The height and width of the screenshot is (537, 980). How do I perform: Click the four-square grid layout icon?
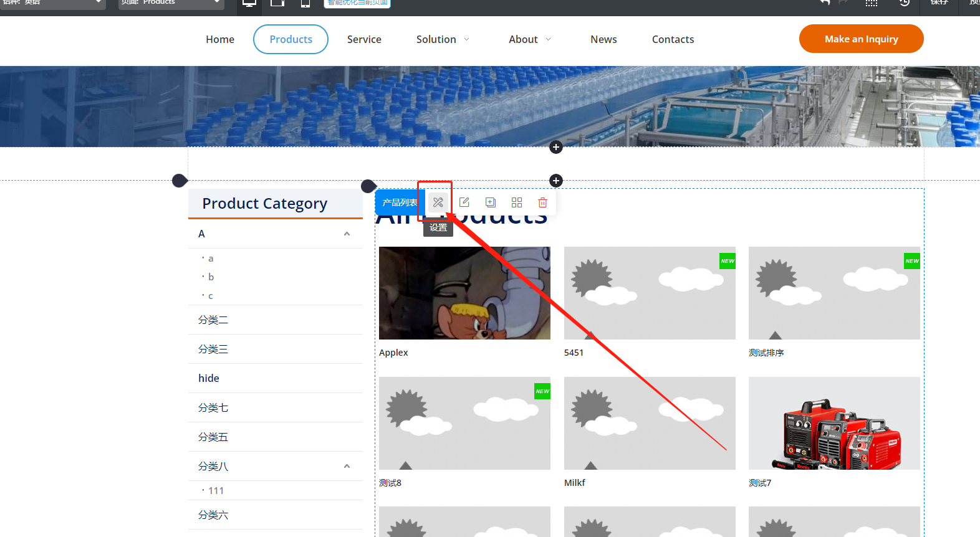pos(517,202)
